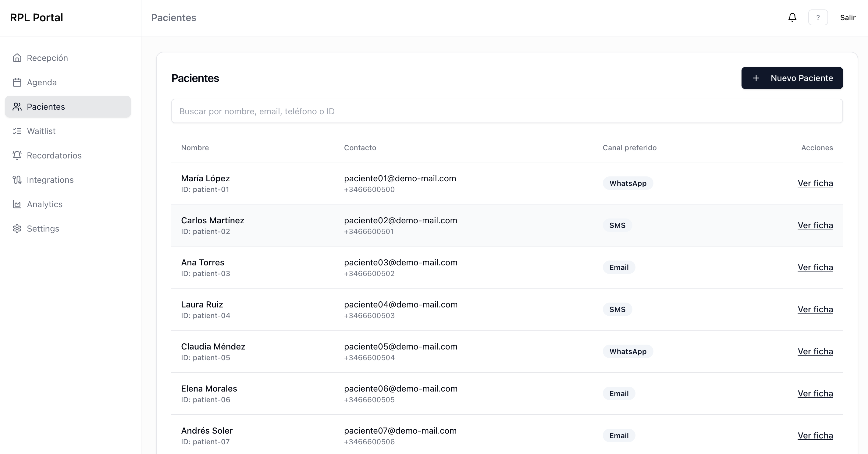
Task: Click the Canal preferido column header
Action: pyautogui.click(x=629, y=147)
